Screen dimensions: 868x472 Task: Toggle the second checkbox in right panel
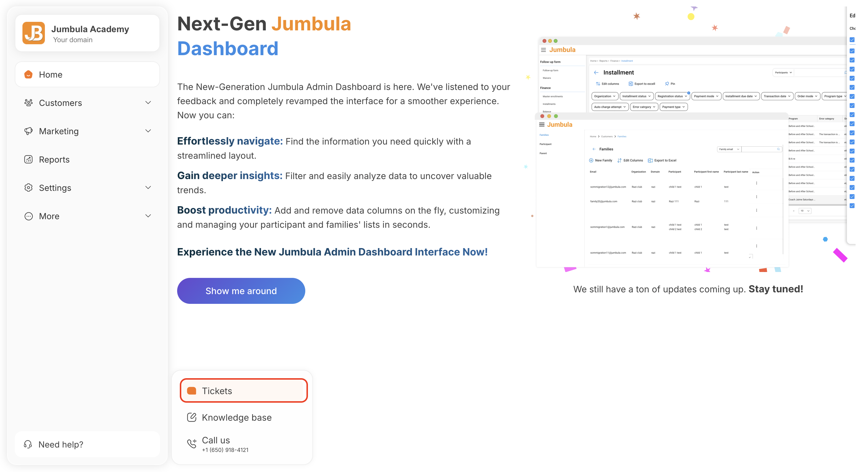coord(852,51)
